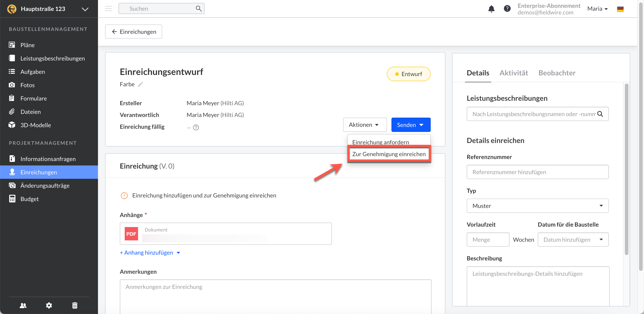Viewport: 644px width, 314px height.
Task: Open the Typ dropdown showing Muster
Action: (x=537, y=206)
